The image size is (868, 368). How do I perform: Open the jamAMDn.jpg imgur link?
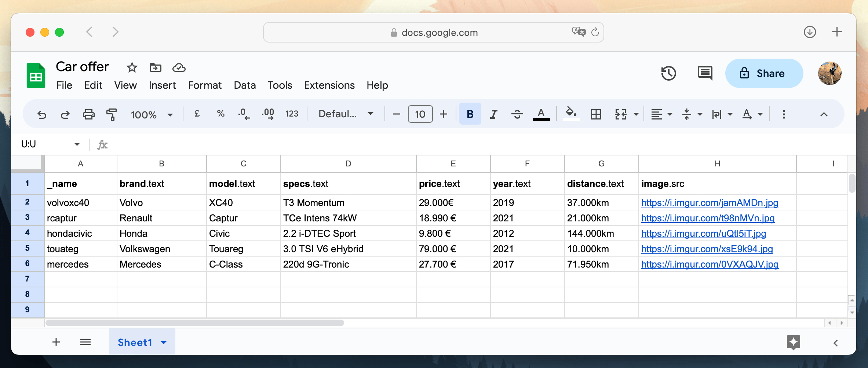pos(710,203)
